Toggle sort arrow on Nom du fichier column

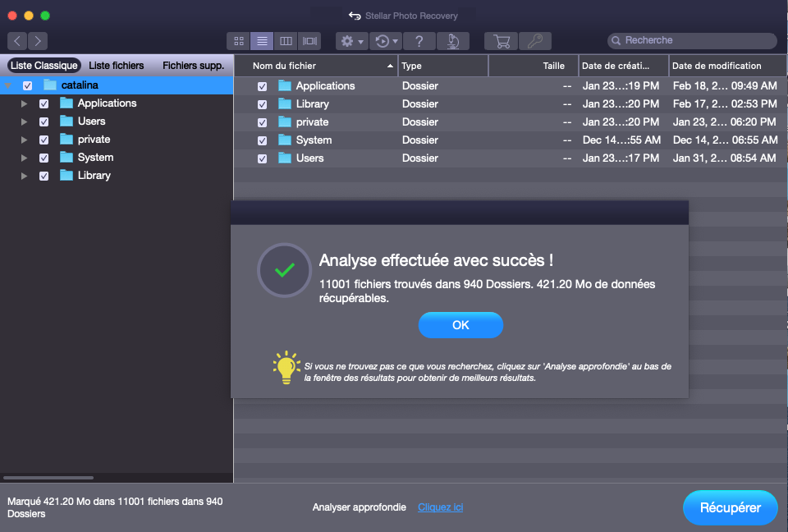point(390,66)
